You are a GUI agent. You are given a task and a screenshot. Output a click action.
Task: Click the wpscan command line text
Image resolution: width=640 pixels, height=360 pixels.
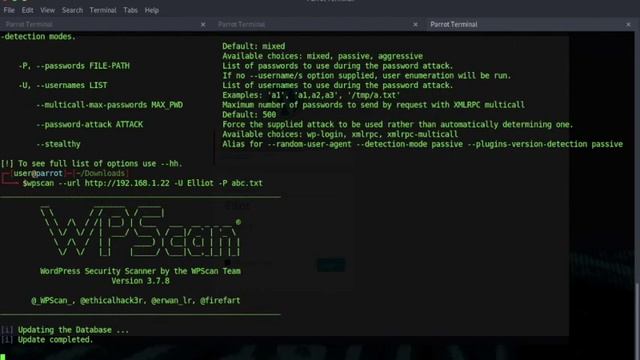[x=142, y=183]
